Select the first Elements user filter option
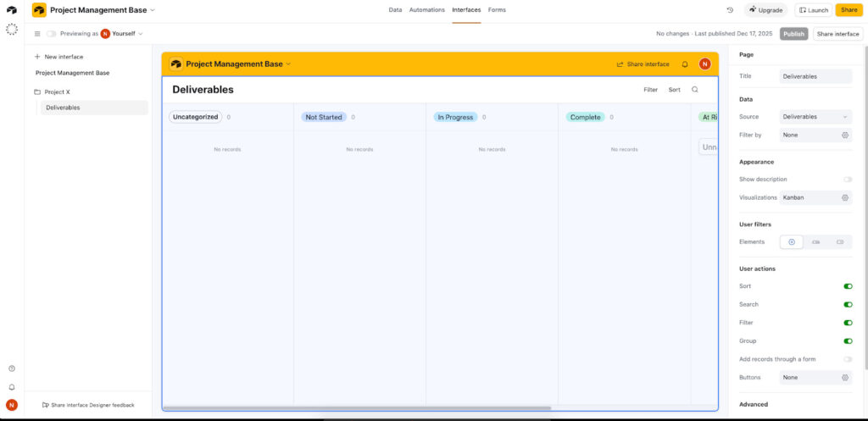This screenshot has width=868, height=421. [x=792, y=241]
